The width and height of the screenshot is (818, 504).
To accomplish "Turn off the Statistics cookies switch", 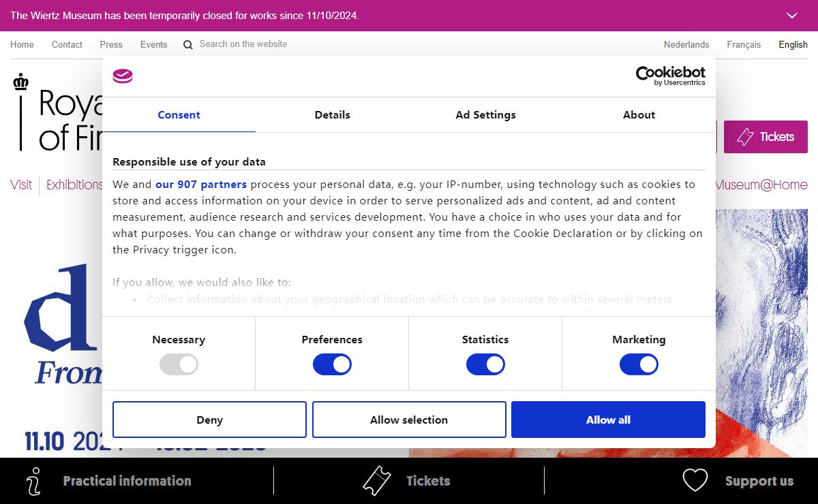I will click(485, 364).
